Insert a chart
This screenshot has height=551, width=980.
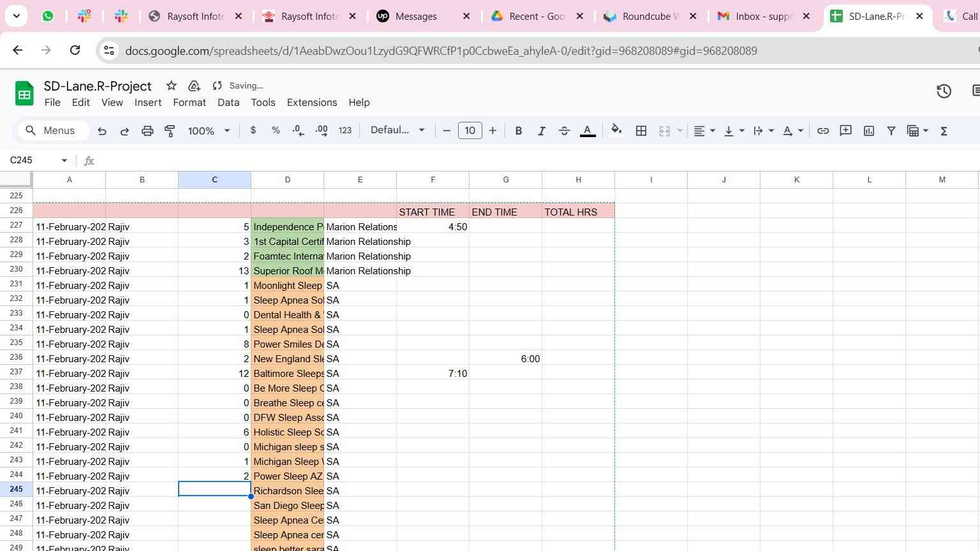(x=869, y=131)
